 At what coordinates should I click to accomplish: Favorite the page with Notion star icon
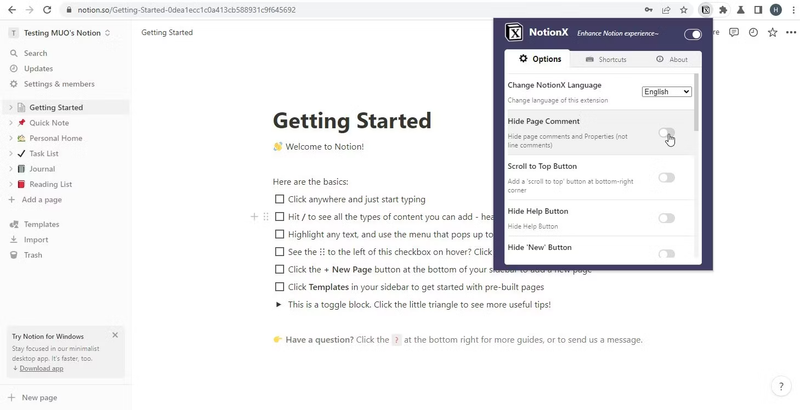[772, 32]
